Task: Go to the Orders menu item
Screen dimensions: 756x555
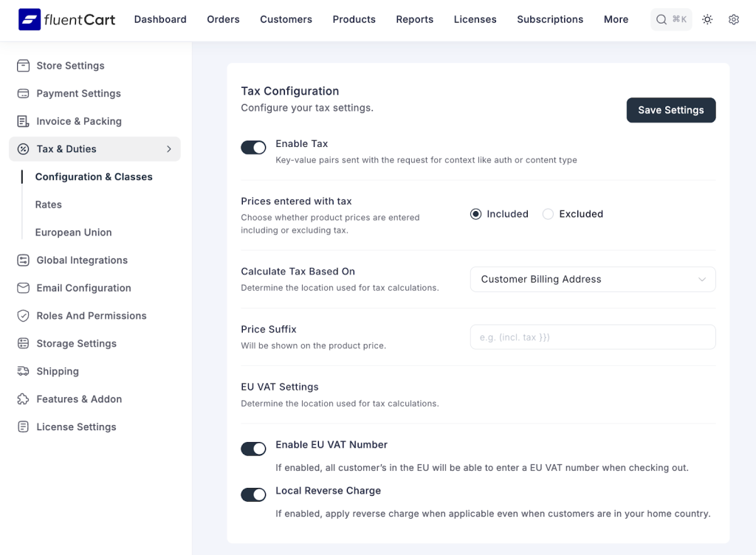Action: click(x=223, y=19)
